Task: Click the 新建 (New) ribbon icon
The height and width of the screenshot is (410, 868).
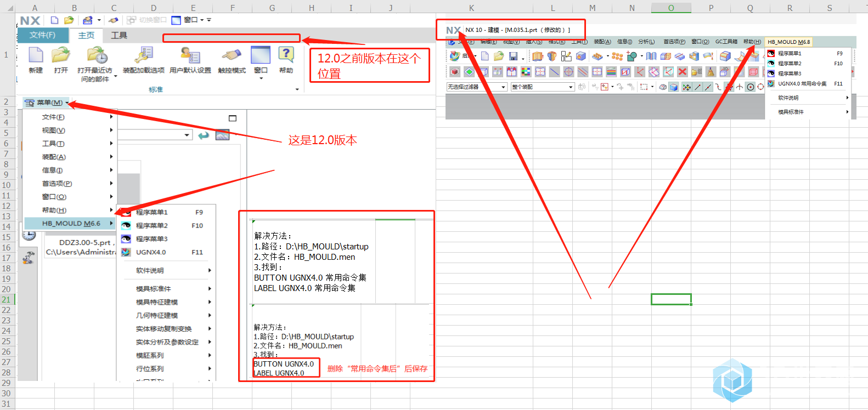Action: click(36, 55)
